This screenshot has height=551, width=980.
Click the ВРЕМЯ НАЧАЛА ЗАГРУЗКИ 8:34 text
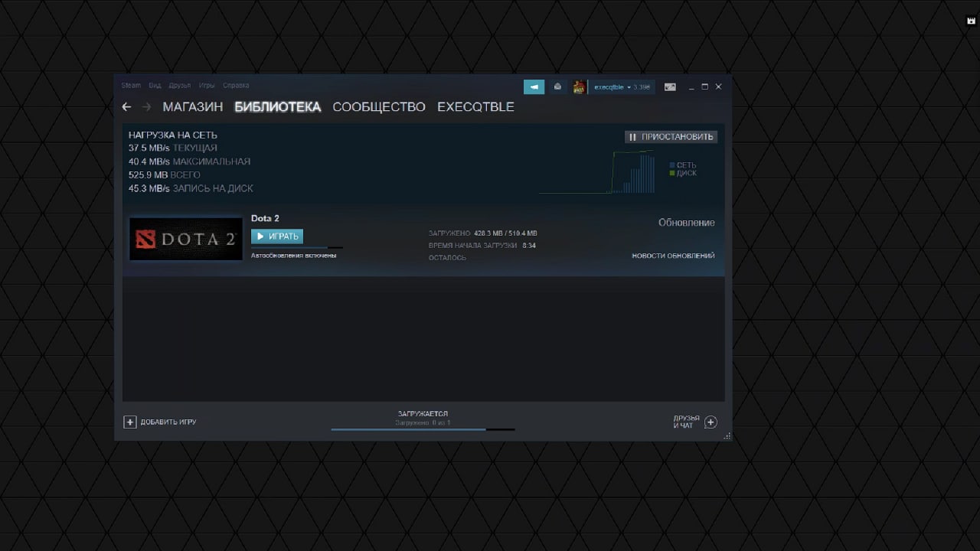click(x=482, y=246)
